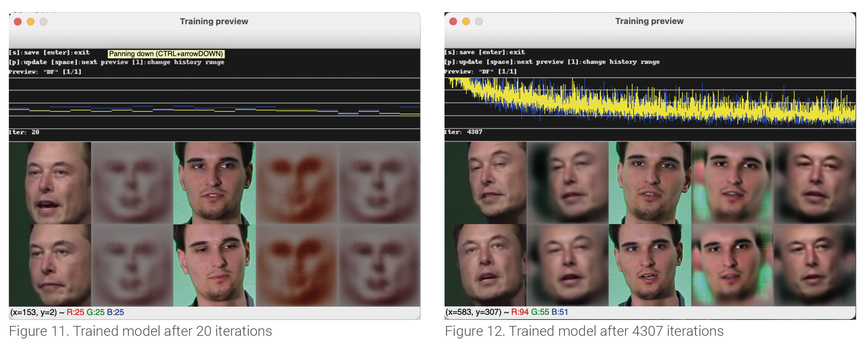Click the yellow-blue loss history graph in right window
The height and width of the screenshot is (347, 868).
click(650, 103)
